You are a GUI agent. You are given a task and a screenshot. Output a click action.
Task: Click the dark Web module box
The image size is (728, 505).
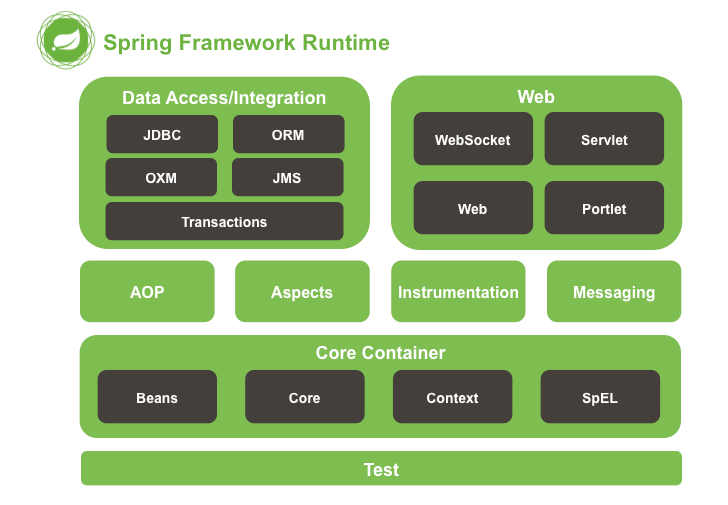tap(473, 208)
